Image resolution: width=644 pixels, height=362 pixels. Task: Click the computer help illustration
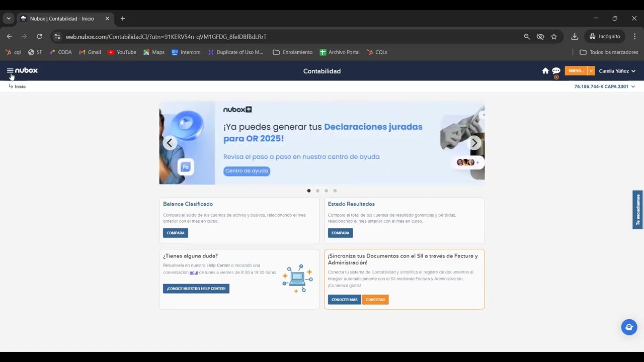(x=297, y=278)
